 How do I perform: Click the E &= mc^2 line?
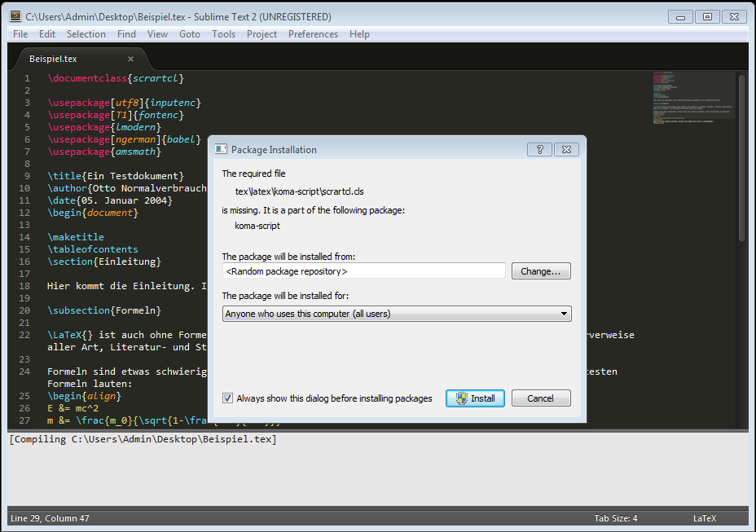pos(73,408)
